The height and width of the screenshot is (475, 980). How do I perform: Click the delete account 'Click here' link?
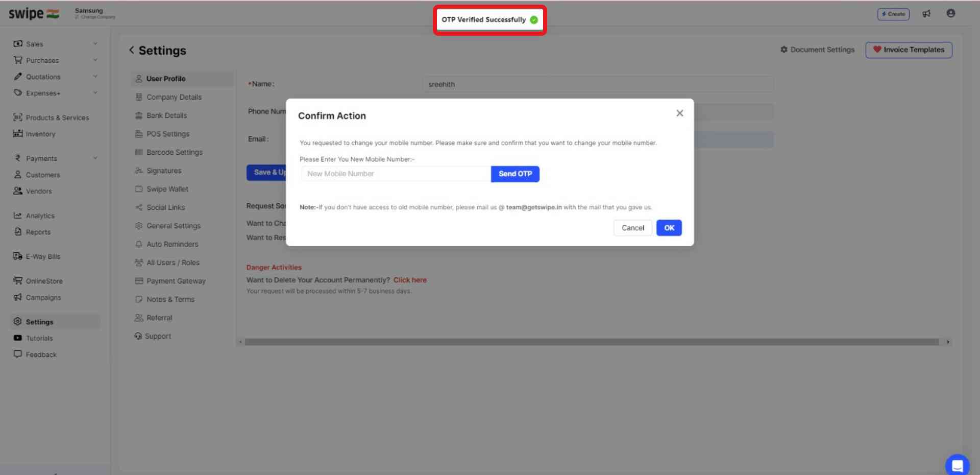click(x=410, y=280)
